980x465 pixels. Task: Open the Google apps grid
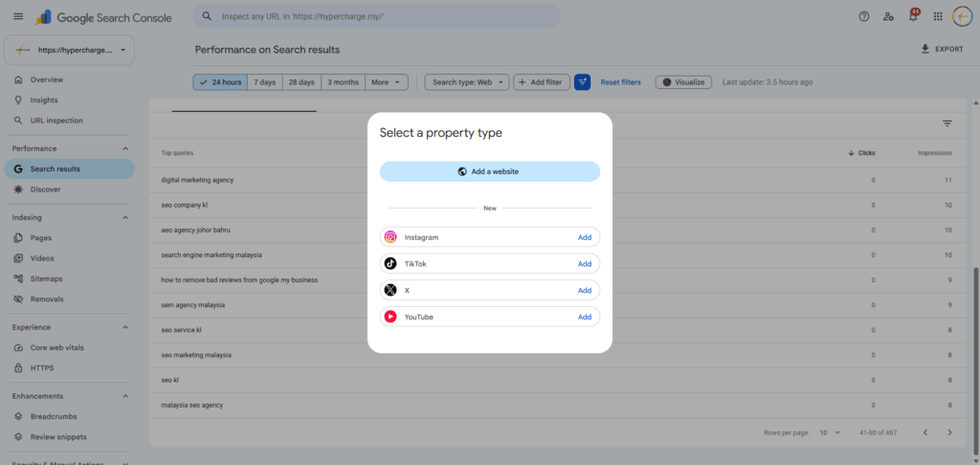pos(938,17)
